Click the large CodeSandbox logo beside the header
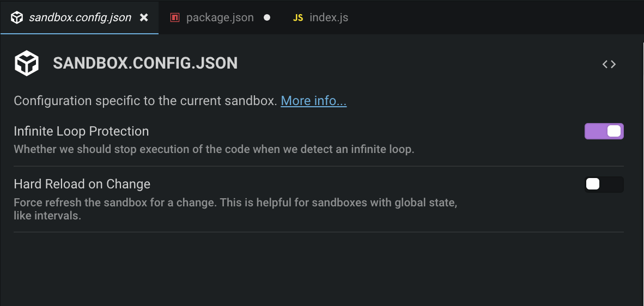Screen dimensions: 644x306 26,63
